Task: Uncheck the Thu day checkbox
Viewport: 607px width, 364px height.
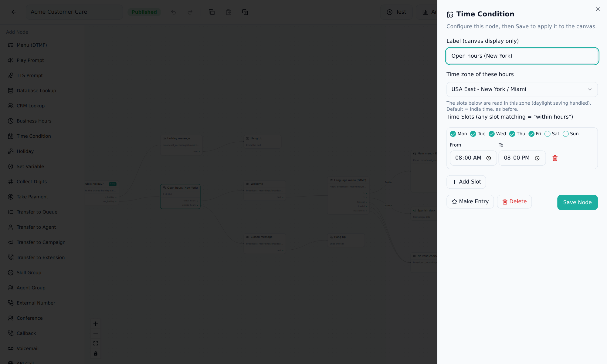Action: tap(512, 134)
